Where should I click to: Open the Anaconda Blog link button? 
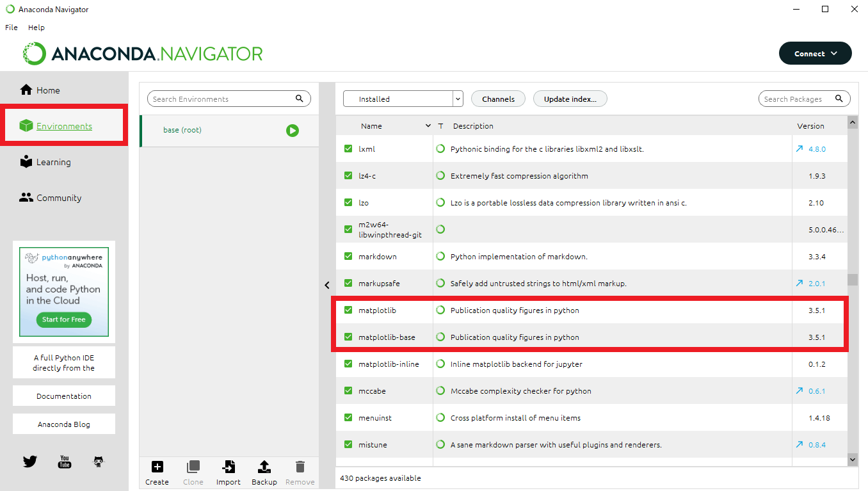64,424
